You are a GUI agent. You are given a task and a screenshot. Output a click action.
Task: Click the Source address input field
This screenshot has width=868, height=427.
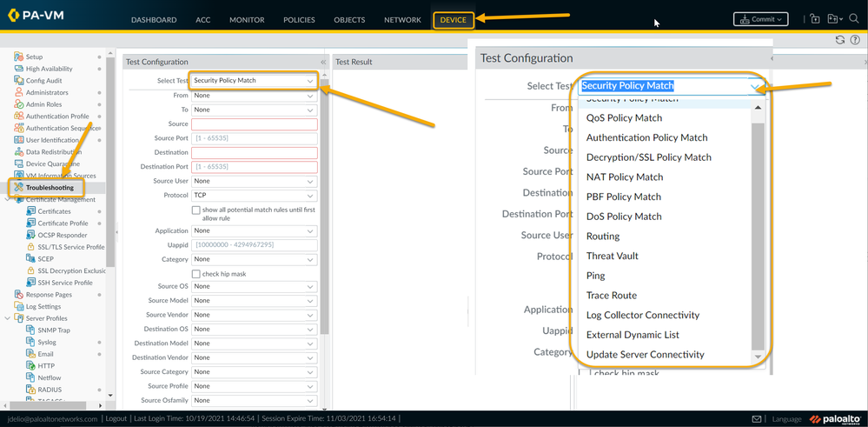pyautogui.click(x=254, y=124)
